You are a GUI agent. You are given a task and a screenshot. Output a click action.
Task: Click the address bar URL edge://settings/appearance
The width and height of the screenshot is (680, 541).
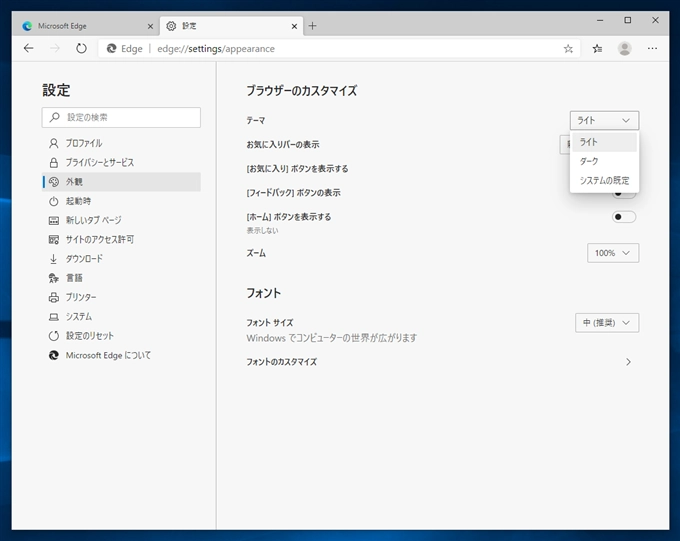tap(216, 49)
